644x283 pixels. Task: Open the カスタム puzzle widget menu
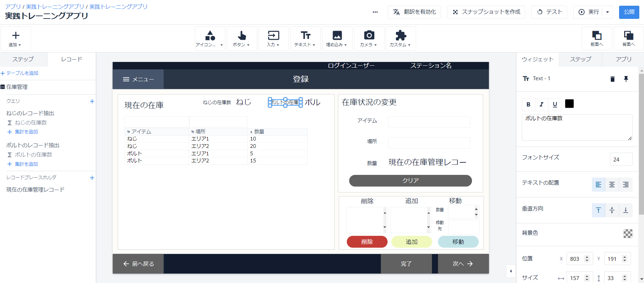pyautogui.click(x=401, y=39)
